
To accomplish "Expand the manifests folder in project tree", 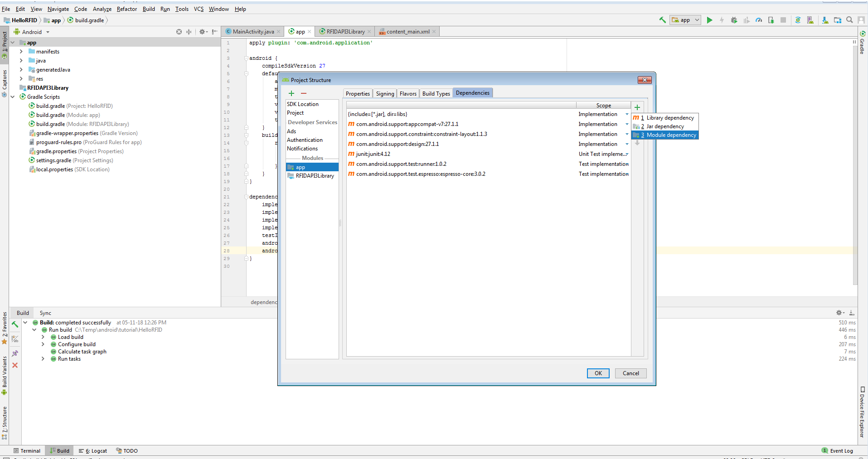I will tap(21, 52).
